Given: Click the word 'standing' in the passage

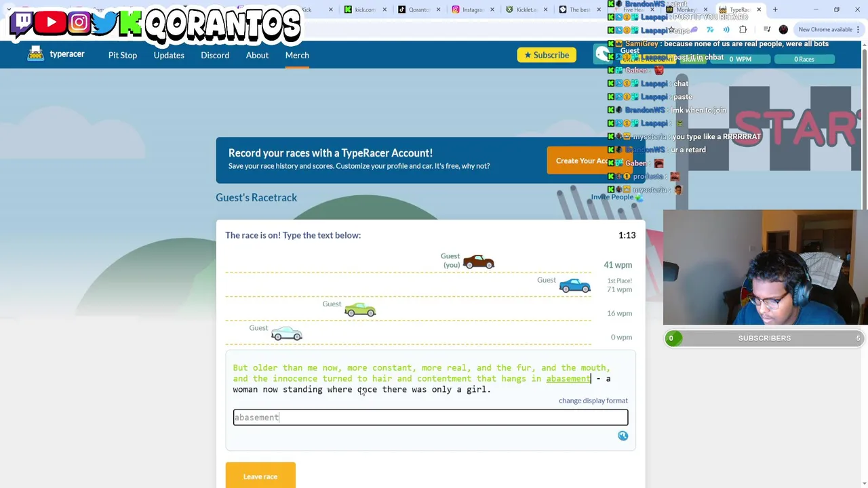Looking at the screenshot, I should [302, 390].
